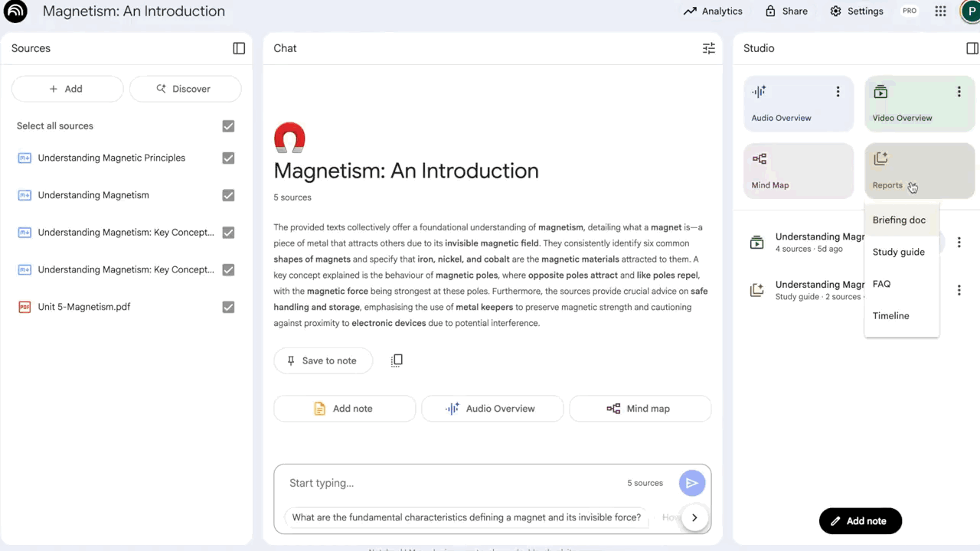This screenshot has width=980, height=551.
Task: Collapse the Studio panel icon
Action: (x=972, y=48)
